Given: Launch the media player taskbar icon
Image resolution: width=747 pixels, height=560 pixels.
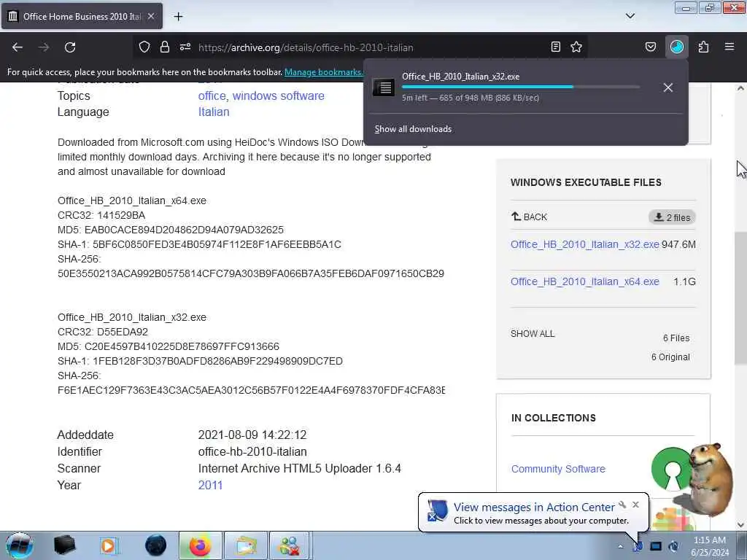Looking at the screenshot, I should click(x=109, y=545).
